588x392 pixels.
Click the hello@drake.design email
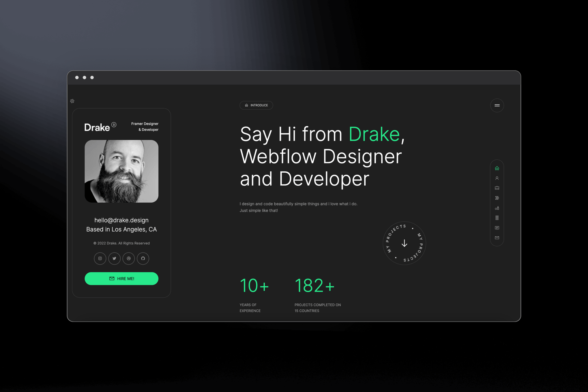(121, 220)
